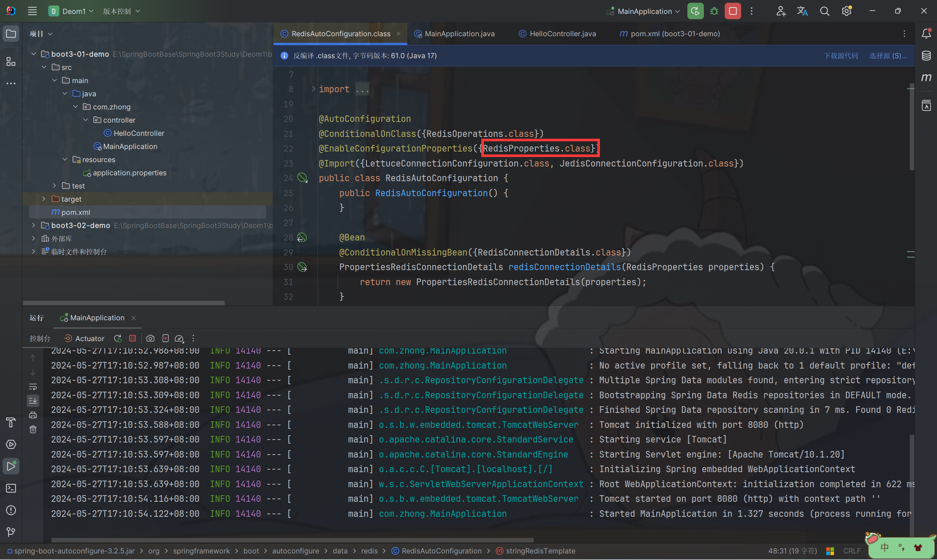Open the Git tool window
This screenshot has height=560, width=937.
point(11,532)
